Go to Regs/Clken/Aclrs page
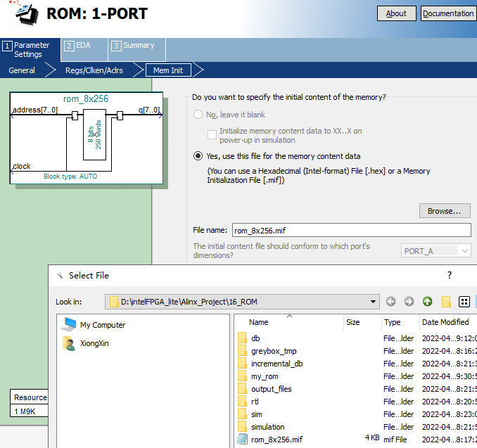This screenshot has width=477, height=448. point(94,70)
